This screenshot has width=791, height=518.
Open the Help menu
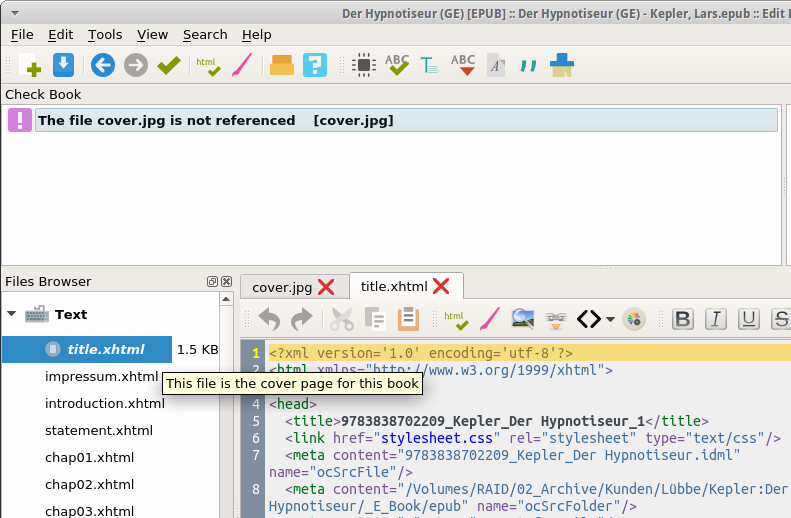[256, 35]
